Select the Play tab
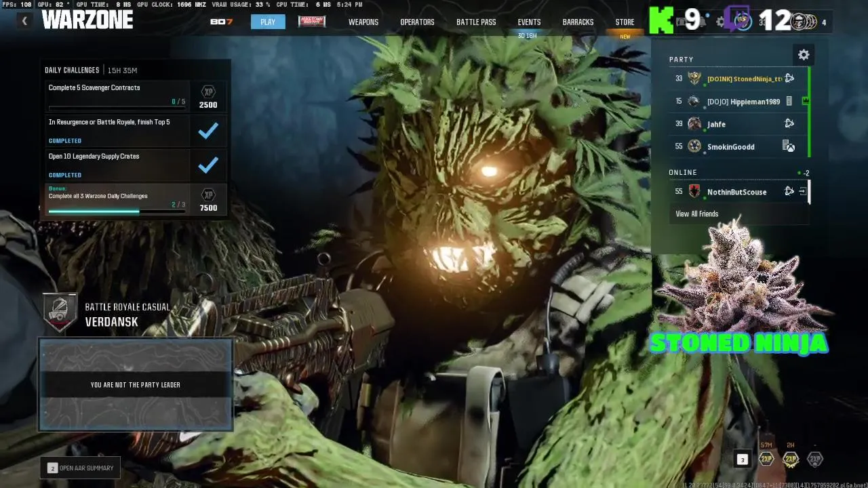The width and height of the screenshot is (868, 488). 268,22
